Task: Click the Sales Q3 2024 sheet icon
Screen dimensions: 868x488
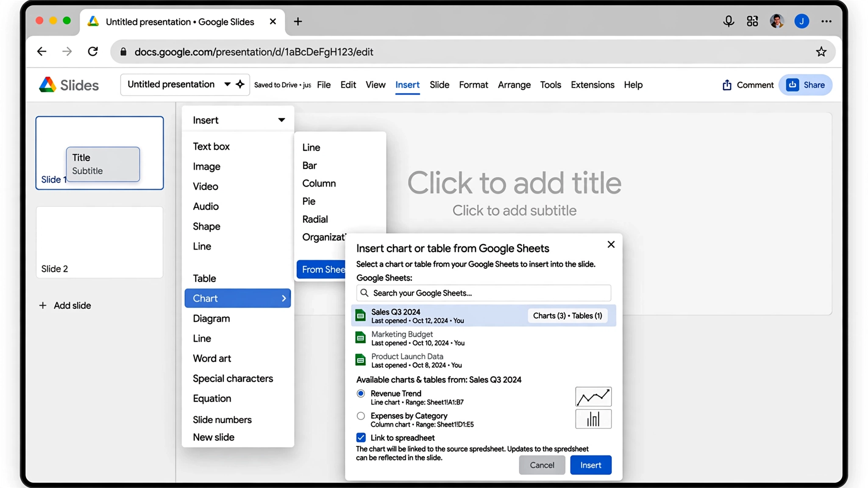Action: pos(360,316)
